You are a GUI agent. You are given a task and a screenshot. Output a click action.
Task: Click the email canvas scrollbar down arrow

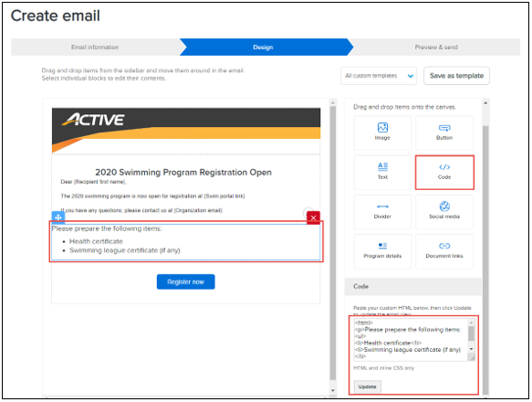coord(332,390)
